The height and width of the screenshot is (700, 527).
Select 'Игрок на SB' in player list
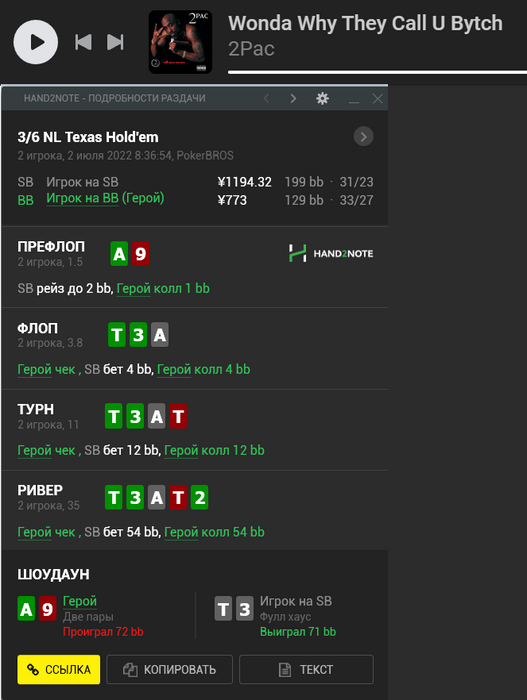[x=82, y=182]
